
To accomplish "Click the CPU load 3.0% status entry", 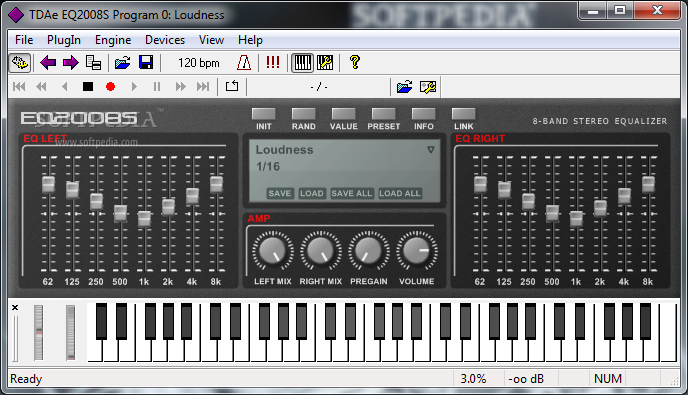I will [x=473, y=379].
